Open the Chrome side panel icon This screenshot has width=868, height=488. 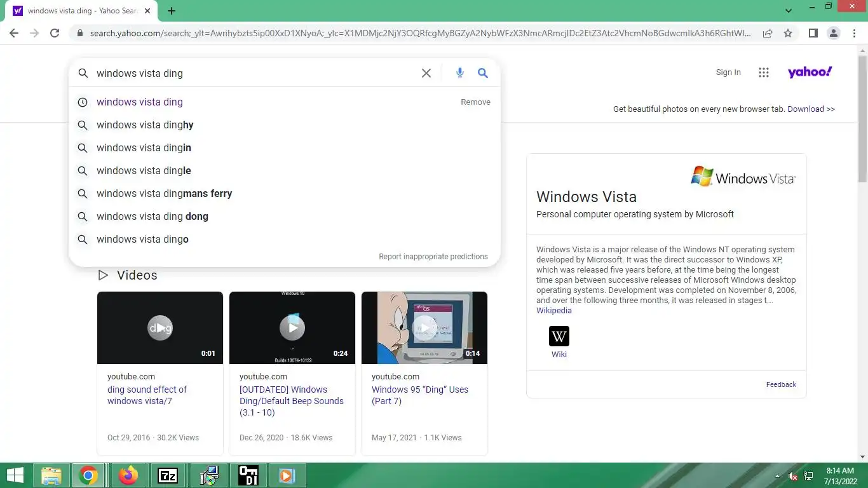click(813, 33)
